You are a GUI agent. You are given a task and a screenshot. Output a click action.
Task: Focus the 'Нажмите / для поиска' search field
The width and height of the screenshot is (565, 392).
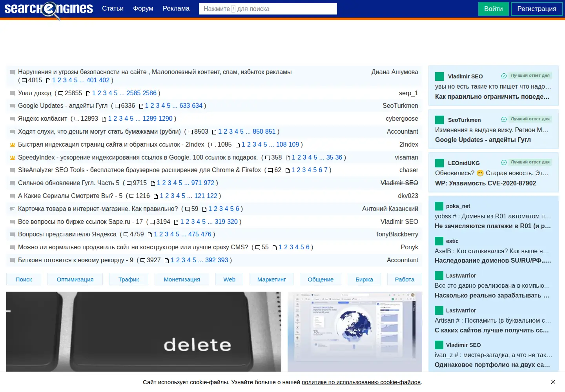click(268, 9)
